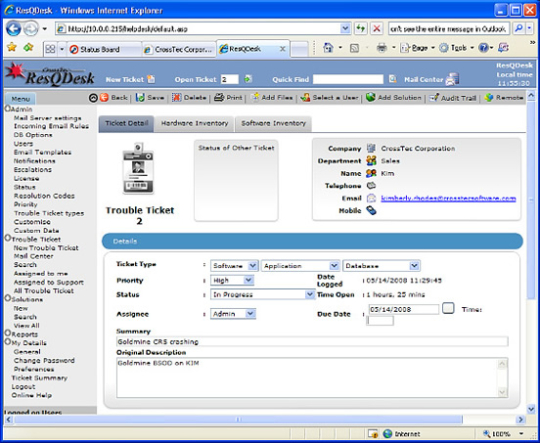Click the Quick Find input field

tap(348, 79)
